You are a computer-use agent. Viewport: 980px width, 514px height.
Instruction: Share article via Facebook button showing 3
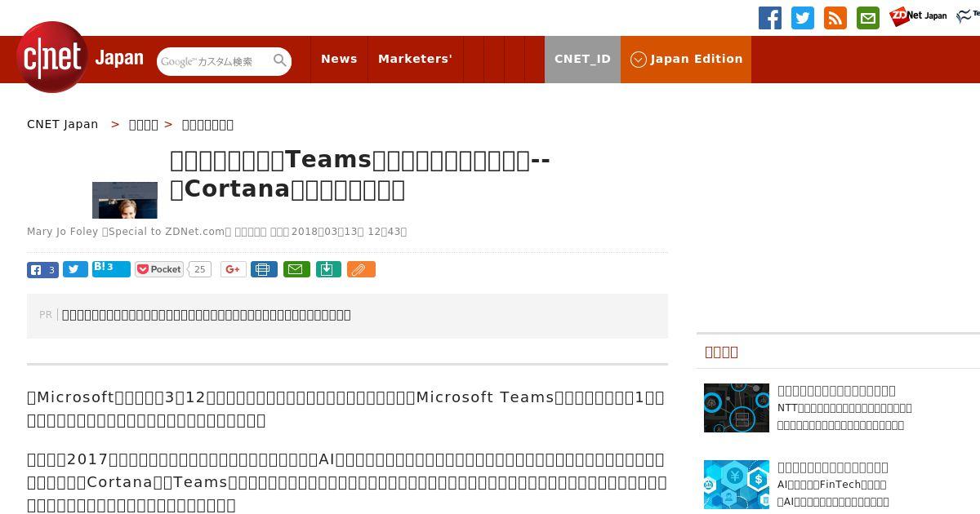(42, 269)
